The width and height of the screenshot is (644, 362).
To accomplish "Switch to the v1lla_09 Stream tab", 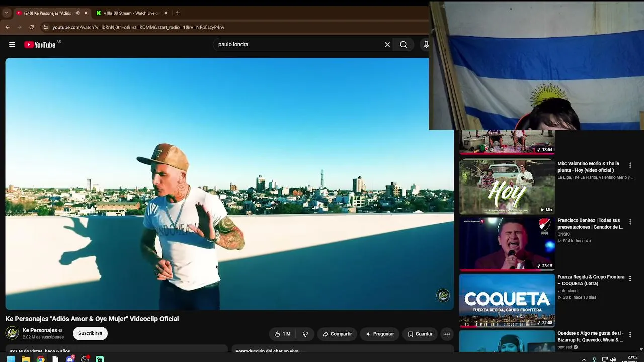I will [131, 13].
